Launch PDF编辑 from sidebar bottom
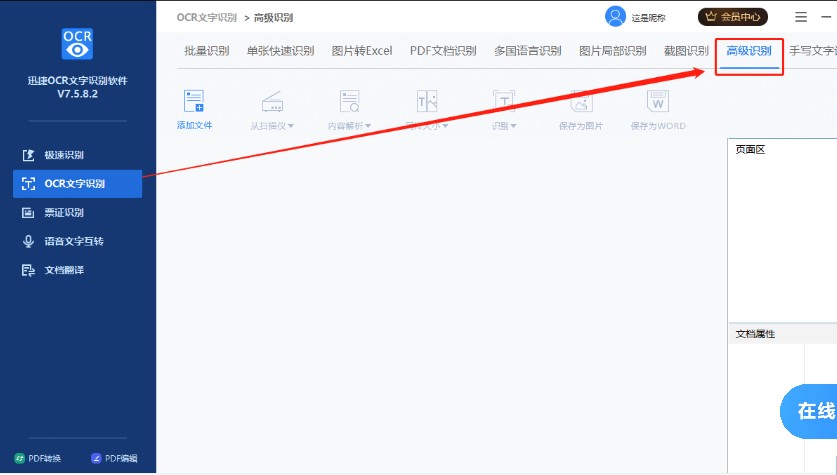Viewport: 837px width, 475px height. tap(114, 458)
